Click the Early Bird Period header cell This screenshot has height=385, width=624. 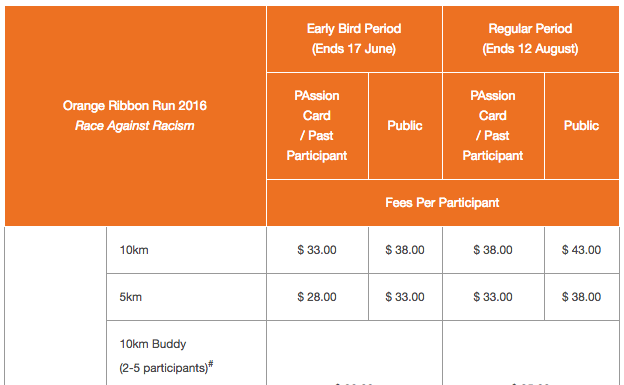[354, 39]
